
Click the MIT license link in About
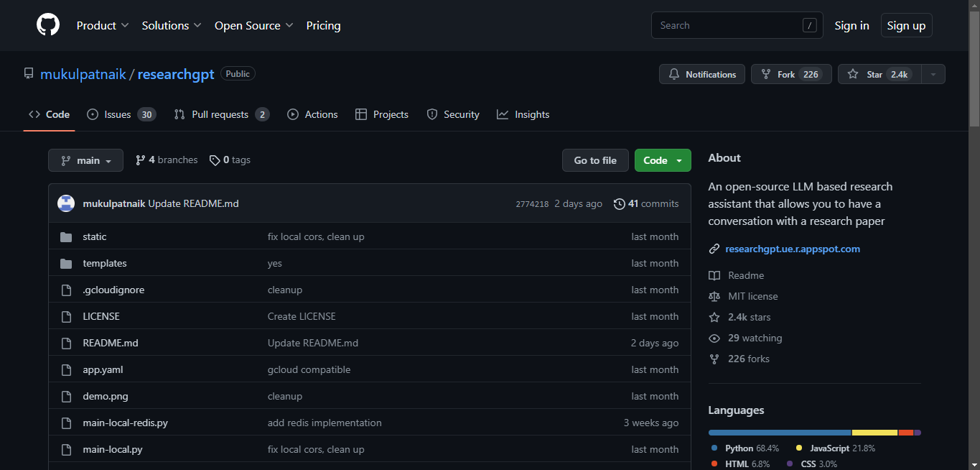(x=743, y=296)
